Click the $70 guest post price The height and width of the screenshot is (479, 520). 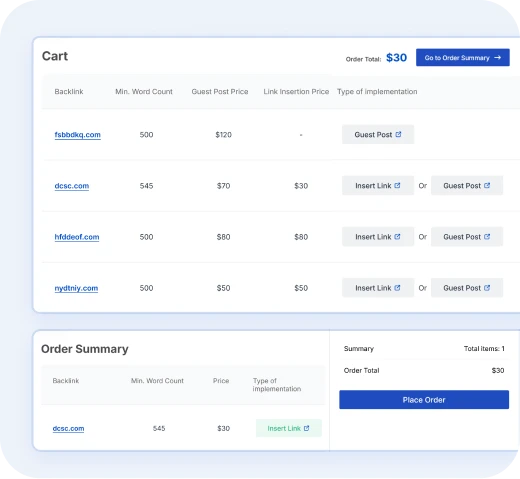pyautogui.click(x=223, y=186)
